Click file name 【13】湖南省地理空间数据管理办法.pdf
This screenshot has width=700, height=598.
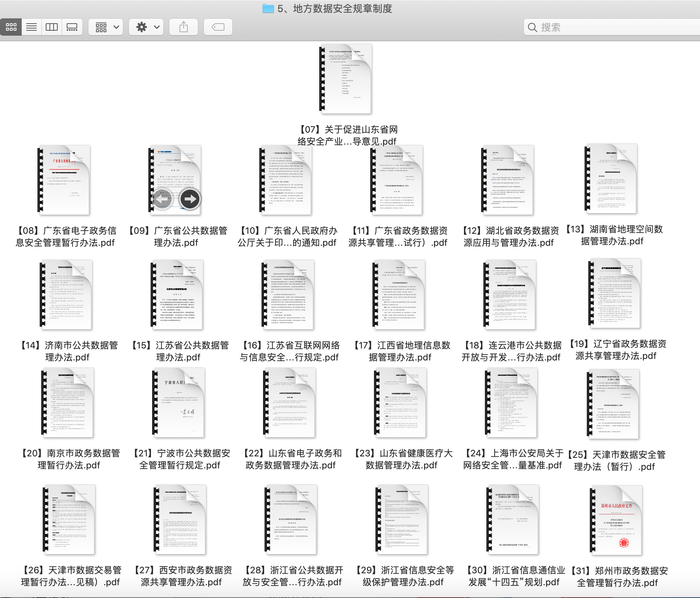614,235
